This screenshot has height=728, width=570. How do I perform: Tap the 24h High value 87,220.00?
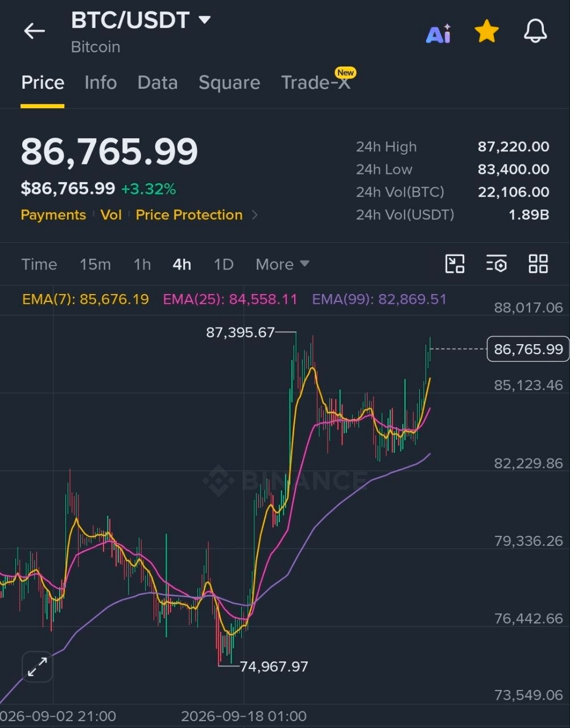click(514, 147)
